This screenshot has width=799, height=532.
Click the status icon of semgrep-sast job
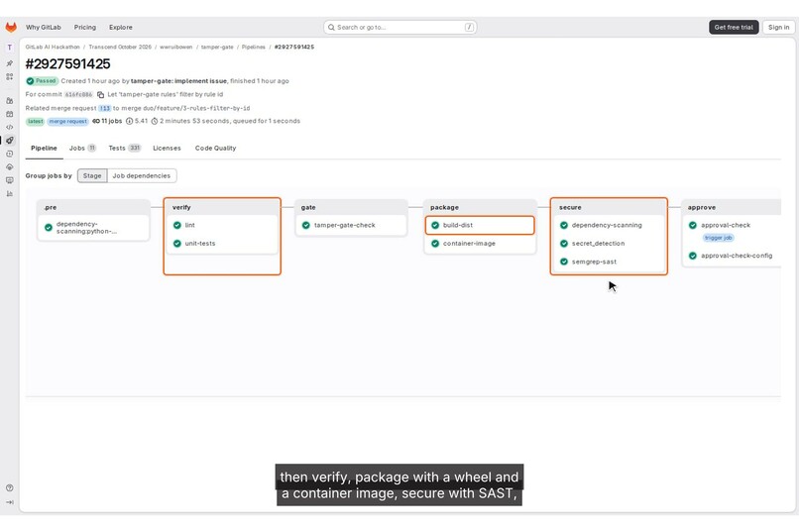point(564,262)
